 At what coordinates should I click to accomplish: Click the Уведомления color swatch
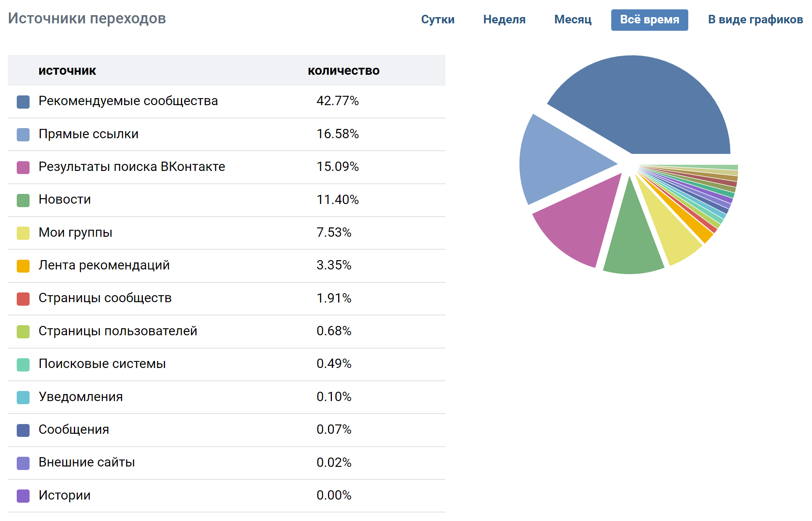coord(23,398)
